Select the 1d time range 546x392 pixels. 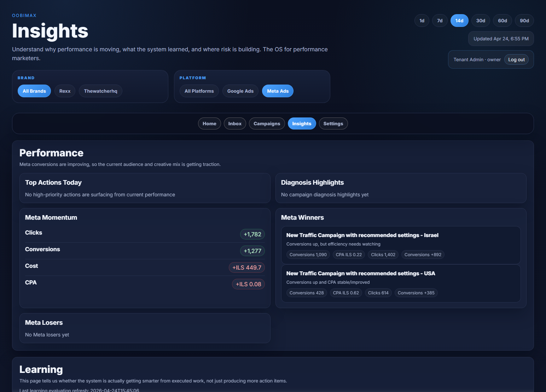422,21
